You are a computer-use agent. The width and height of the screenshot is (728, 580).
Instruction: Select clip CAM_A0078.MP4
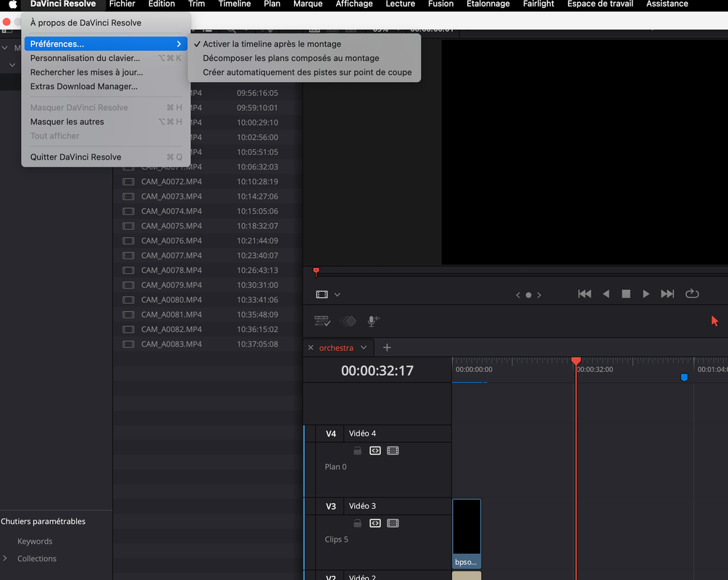point(172,270)
